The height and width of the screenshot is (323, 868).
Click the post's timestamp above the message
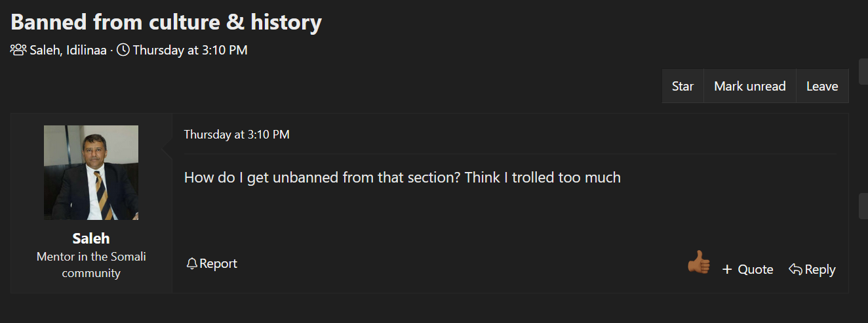pos(236,135)
